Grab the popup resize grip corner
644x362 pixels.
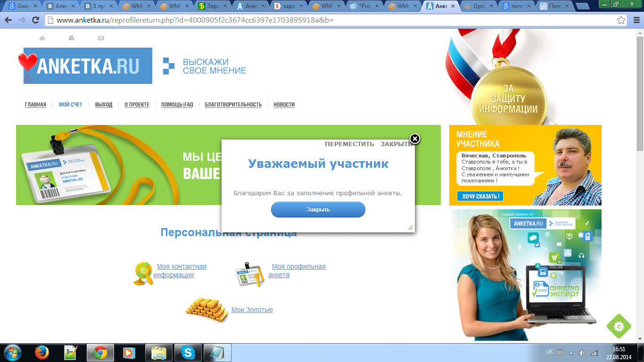410,228
